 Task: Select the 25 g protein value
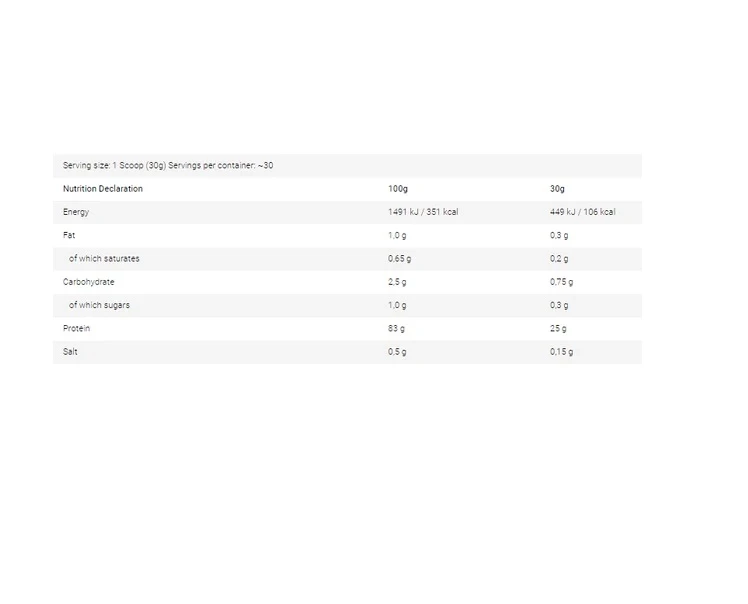(x=558, y=328)
